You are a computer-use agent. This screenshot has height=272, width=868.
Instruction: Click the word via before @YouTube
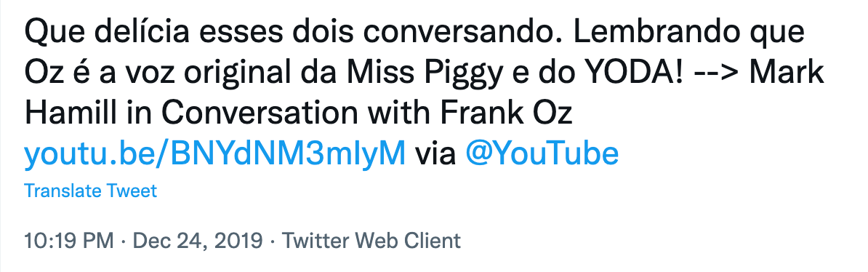pos(435,153)
